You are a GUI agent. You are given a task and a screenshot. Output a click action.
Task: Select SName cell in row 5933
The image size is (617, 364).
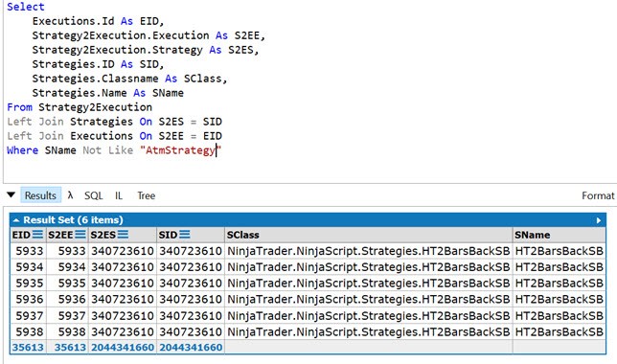coord(559,251)
